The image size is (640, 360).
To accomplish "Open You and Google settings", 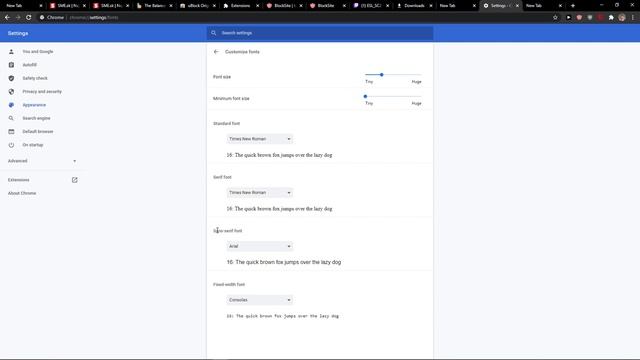I will (x=38, y=52).
